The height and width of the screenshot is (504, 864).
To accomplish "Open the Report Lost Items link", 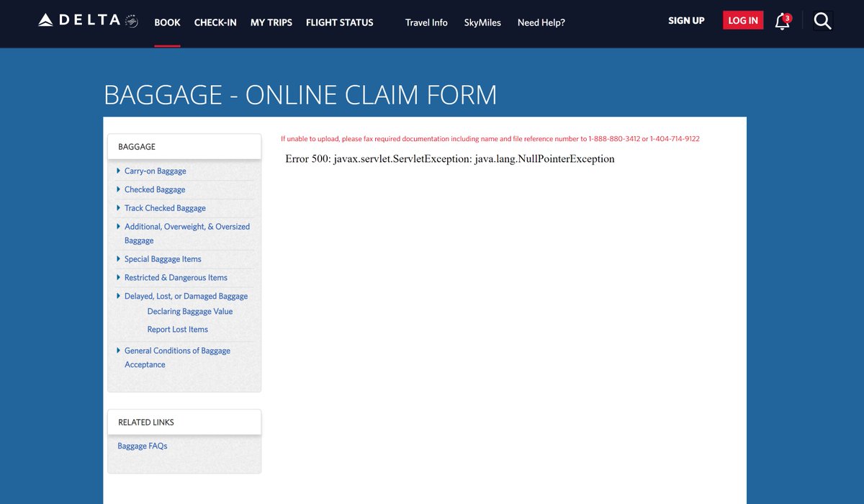I will [x=178, y=330].
